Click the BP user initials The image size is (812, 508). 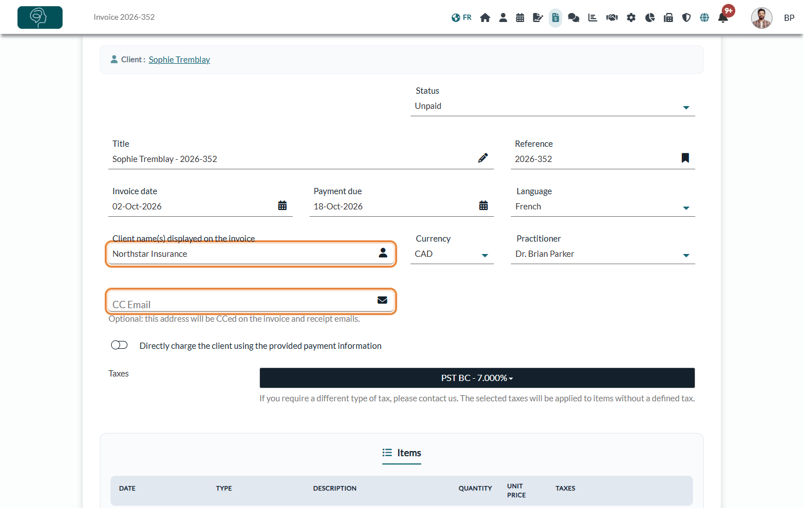click(x=789, y=18)
